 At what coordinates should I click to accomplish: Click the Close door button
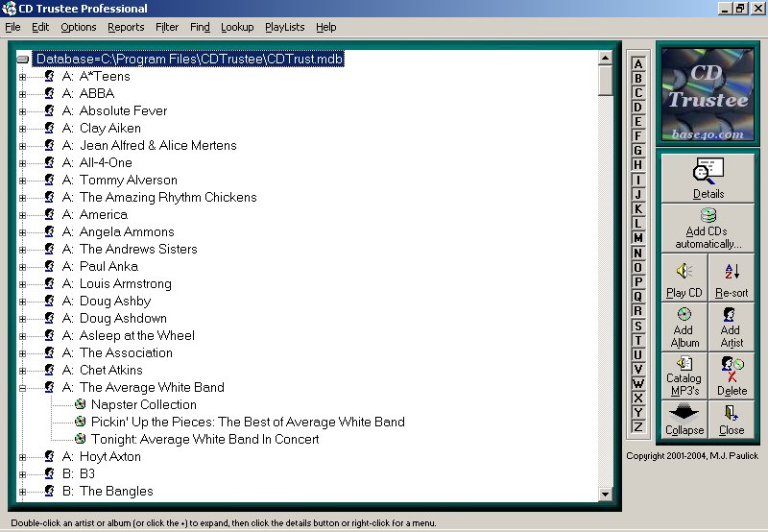coord(732,420)
